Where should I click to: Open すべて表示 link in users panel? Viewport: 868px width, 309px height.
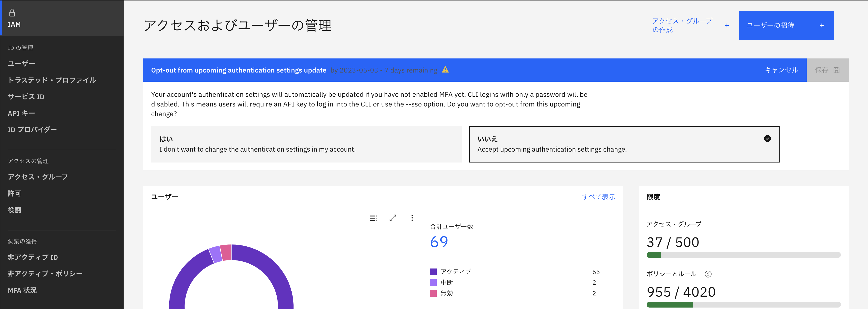coord(599,197)
